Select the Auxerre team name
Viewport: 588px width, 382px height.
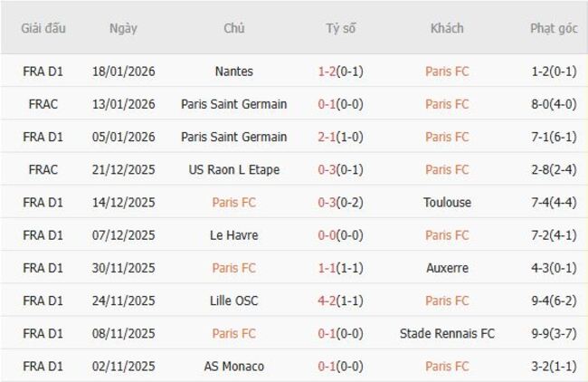[447, 268]
